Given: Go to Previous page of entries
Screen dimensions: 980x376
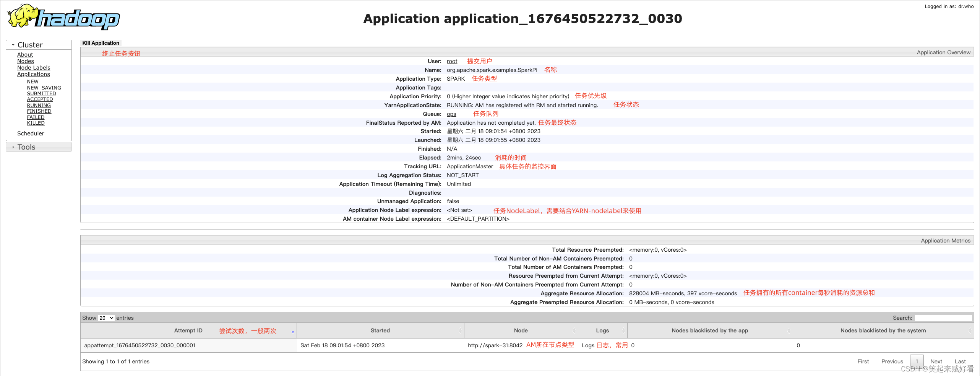Looking at the screenshot, I should point(892,361).
